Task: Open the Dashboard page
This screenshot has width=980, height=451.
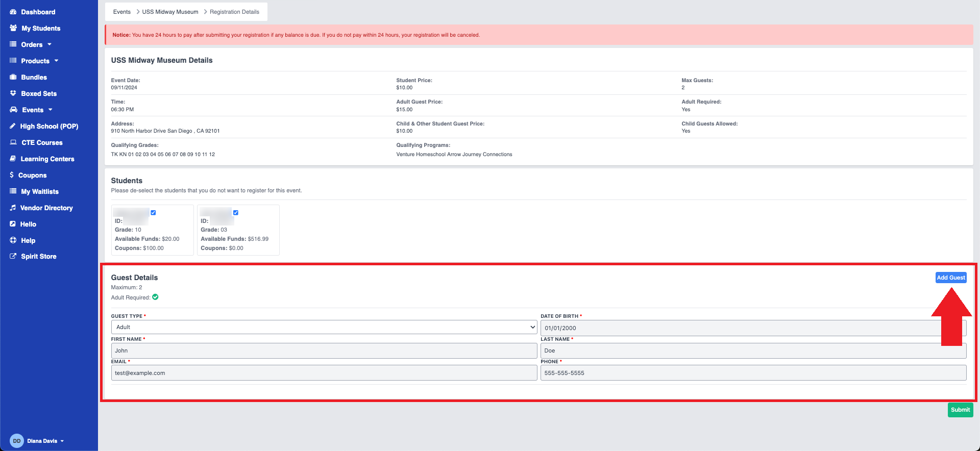Action: click(x=38, y=12)
